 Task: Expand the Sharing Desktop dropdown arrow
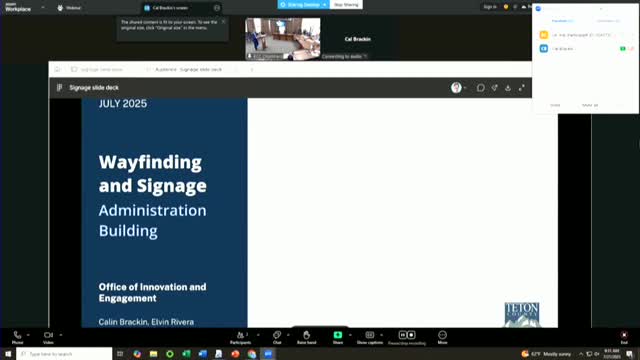(x=324, y=4)
